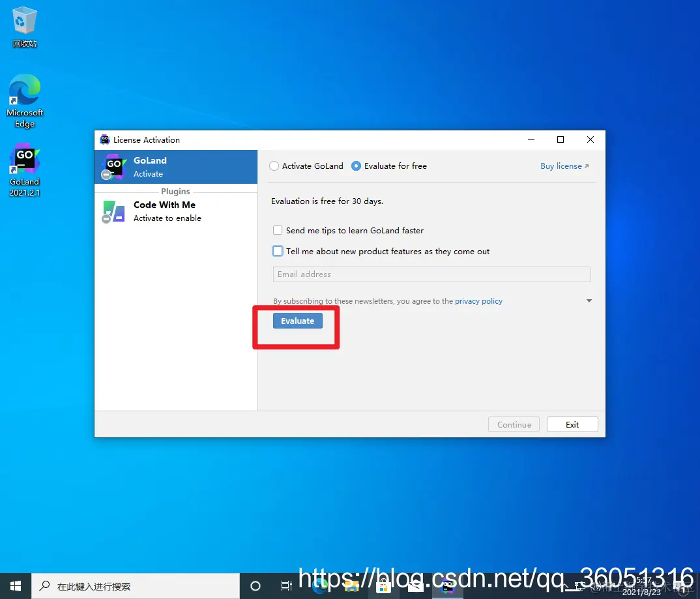
Task: Open the taskbar clock showing 2021/8/23
Action: point(641,586)
